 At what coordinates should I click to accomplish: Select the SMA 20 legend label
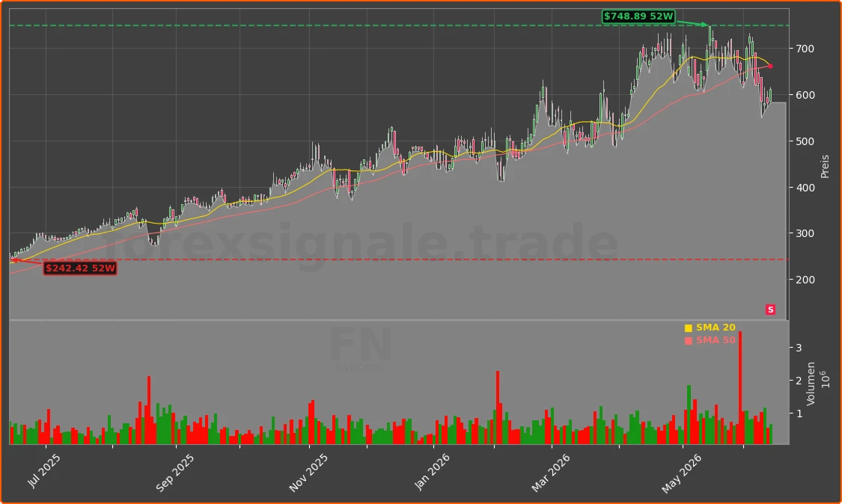tap(716, 328)
